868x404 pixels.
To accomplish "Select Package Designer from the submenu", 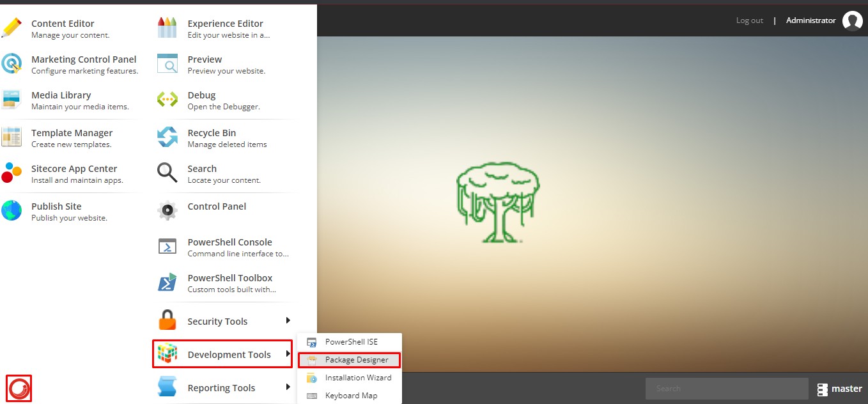I will click(x=350, y=360).
